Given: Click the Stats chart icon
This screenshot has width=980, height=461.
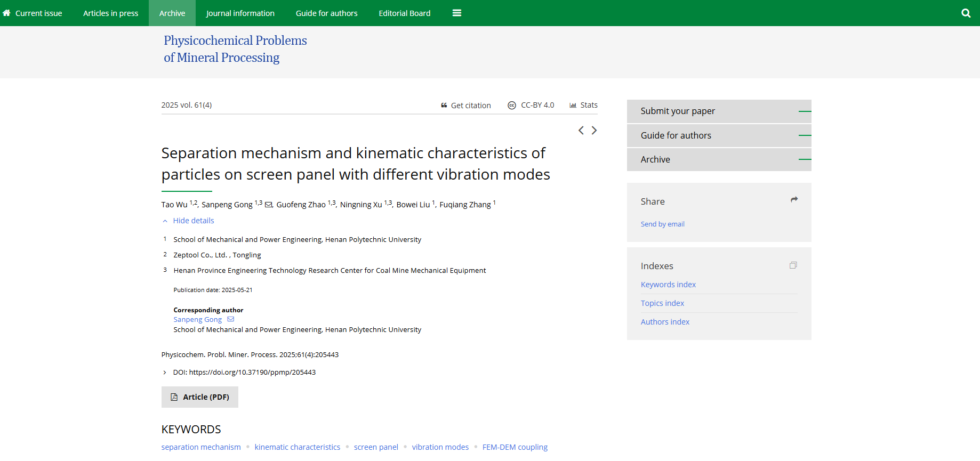Looking at the screenshot, I should [x=573, y=106].
